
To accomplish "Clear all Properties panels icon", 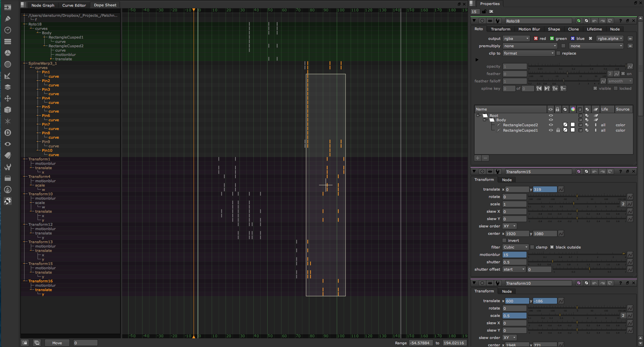I will click(491, 11).
